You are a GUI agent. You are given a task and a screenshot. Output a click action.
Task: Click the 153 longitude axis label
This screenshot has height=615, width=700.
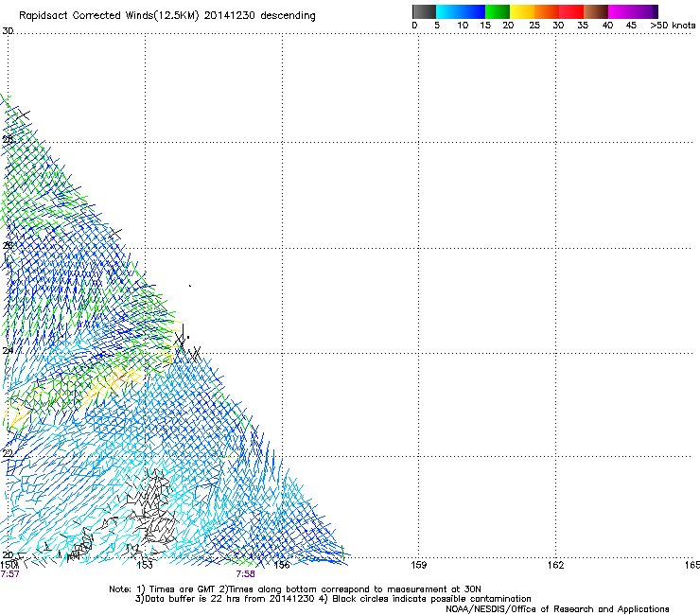tap(145, 565)
